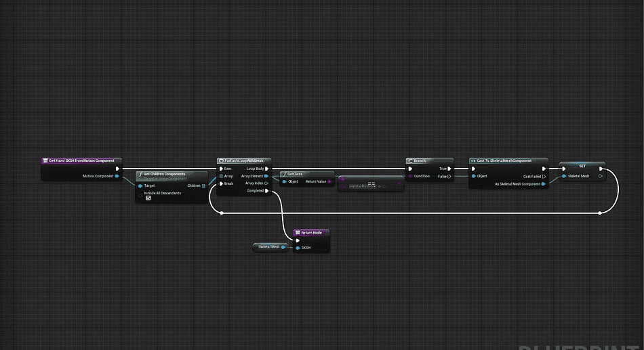
Task: Click the Cast node header icon
Action: tap(472, 160)
